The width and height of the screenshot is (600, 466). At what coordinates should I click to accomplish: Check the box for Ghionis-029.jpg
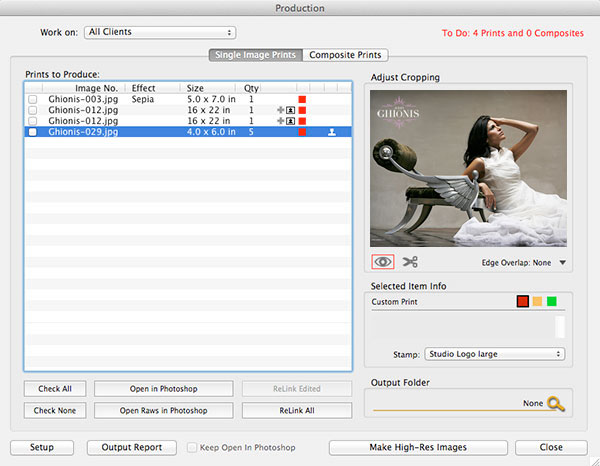coord(33,131)
